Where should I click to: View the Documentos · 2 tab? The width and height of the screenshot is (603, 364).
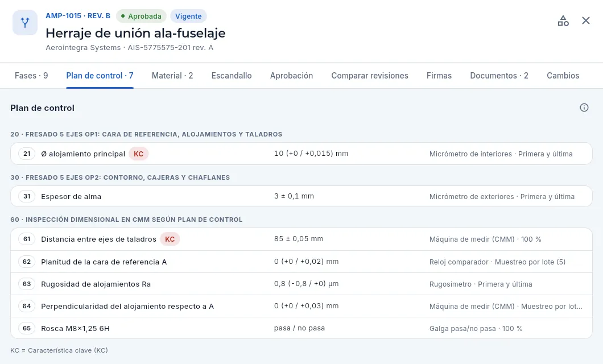pyautogui.click(x=499, y=76)
